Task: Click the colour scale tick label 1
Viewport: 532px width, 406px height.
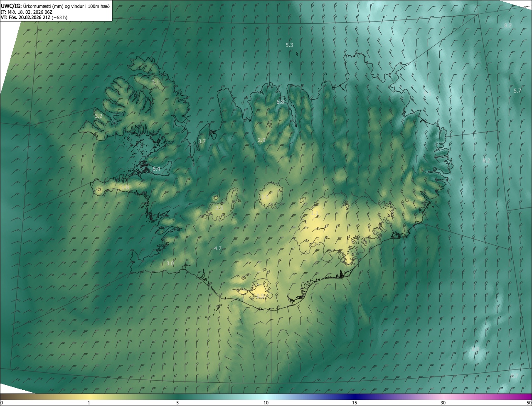Action: 89,403
